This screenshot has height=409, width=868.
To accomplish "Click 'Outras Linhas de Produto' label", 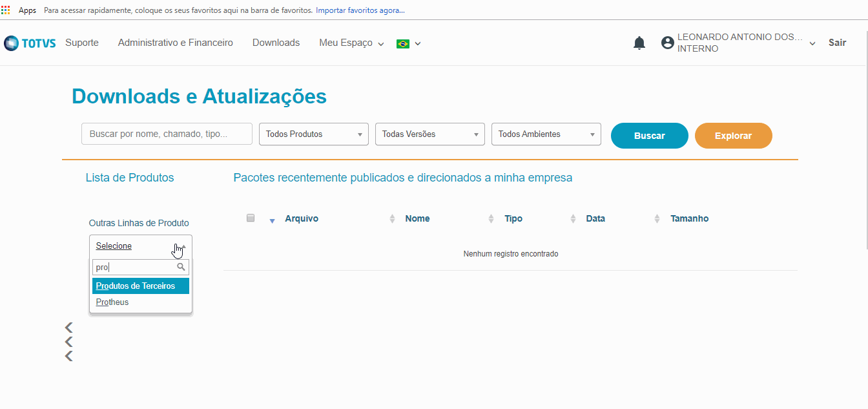I will [139, 223].
